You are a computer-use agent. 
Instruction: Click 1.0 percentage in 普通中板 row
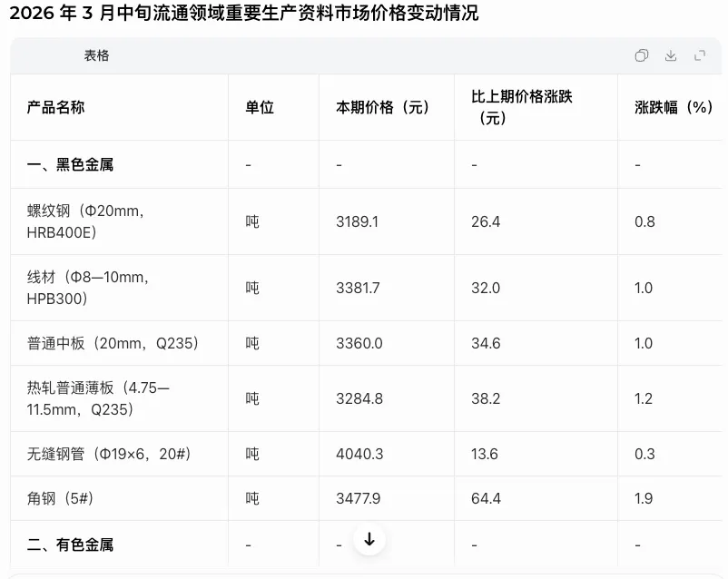[644, 343]
